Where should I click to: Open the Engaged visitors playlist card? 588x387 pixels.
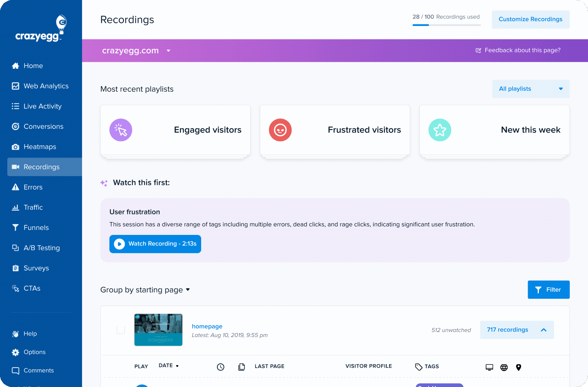pos(175,130)
